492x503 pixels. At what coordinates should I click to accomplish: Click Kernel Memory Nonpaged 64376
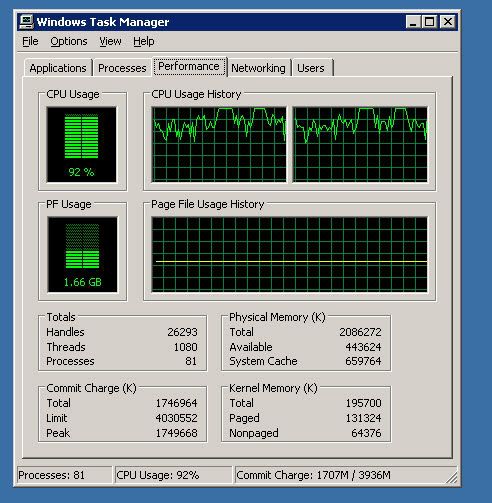(x=366, y=433)
